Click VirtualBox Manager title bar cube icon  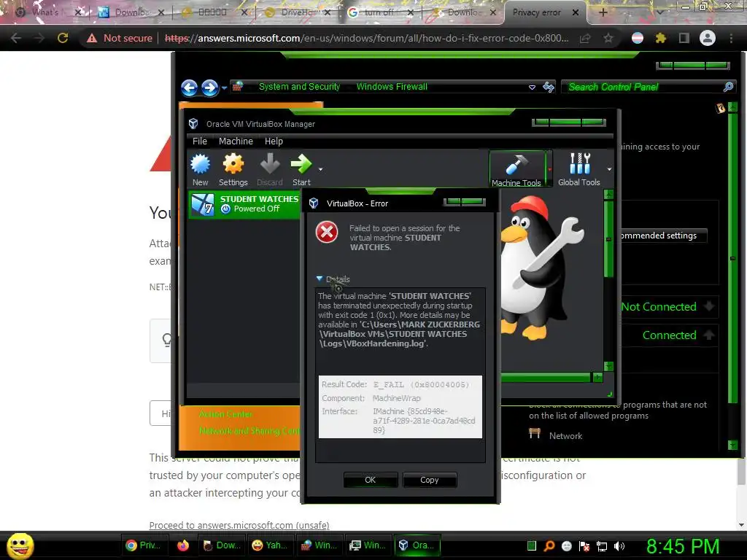point(193,124)
